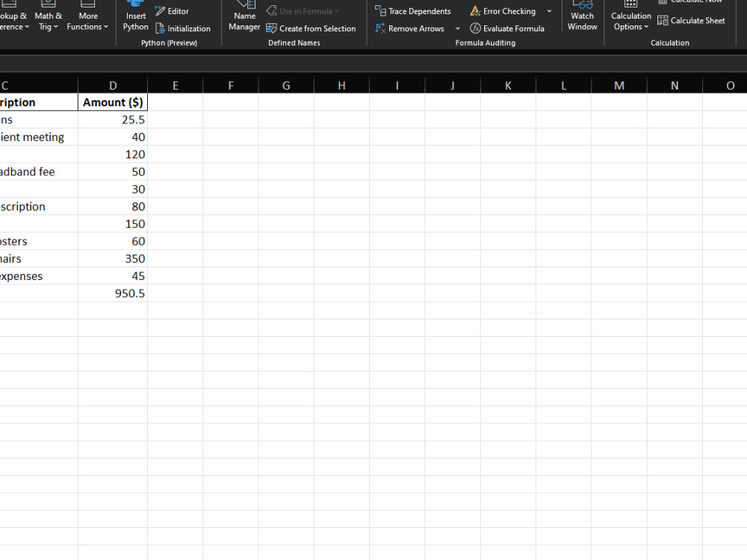Click the 'ient meeting' description cell

pos(39,137)
